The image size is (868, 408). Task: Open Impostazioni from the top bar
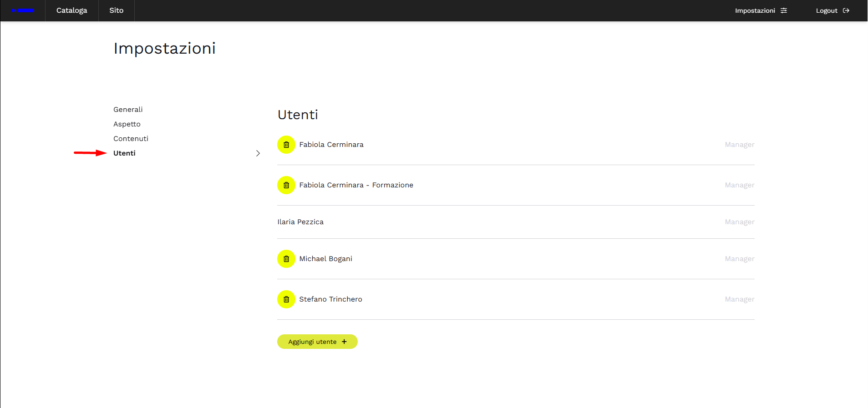point(755,10)
